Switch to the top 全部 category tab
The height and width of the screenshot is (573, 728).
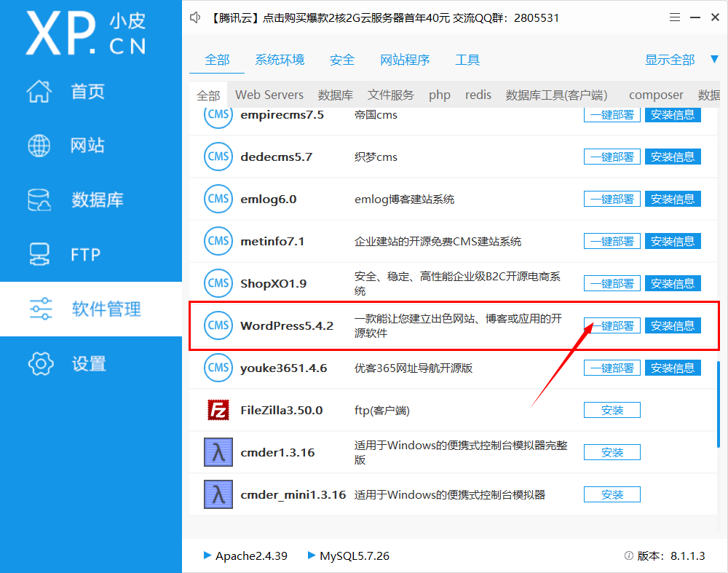point(217,60)
